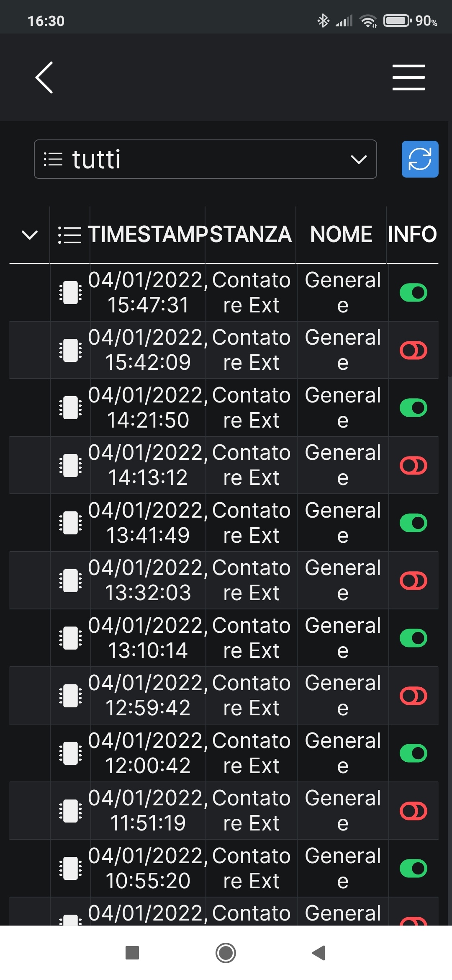Tap the Android back navigation triangle
This screenshot has width=452, height=980.
coord(319,953)
